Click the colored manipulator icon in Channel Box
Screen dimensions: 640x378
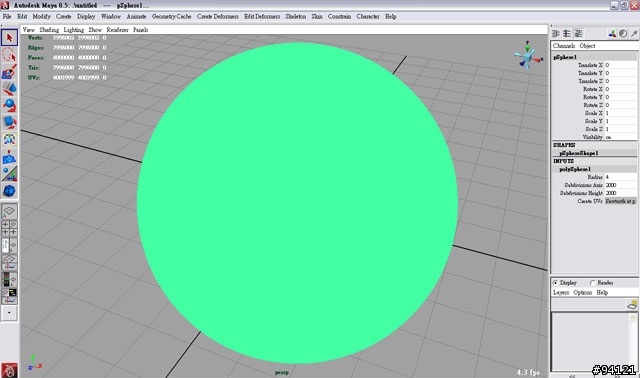[x=612, y=34]
